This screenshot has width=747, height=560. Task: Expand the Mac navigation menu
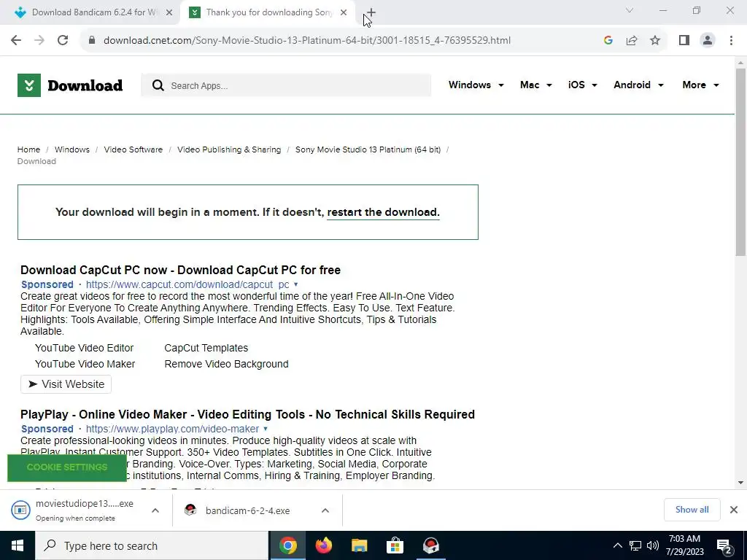tap(536, 85)
